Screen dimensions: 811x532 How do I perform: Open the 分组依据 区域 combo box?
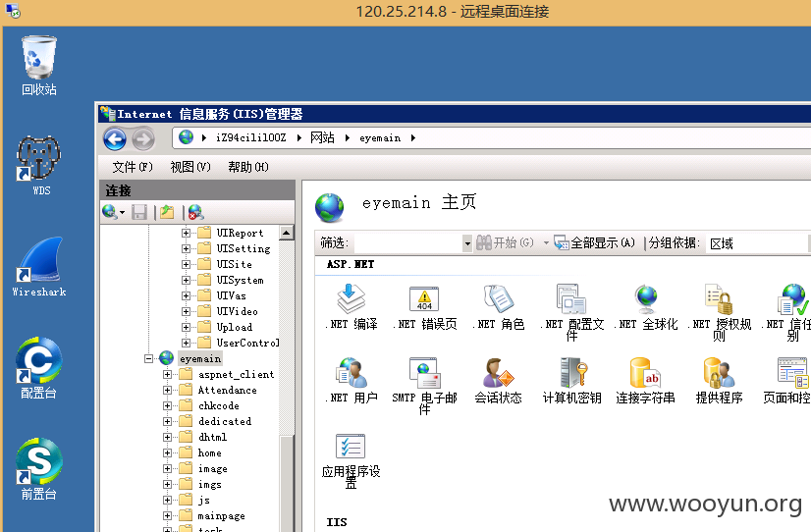coord(758,243)
